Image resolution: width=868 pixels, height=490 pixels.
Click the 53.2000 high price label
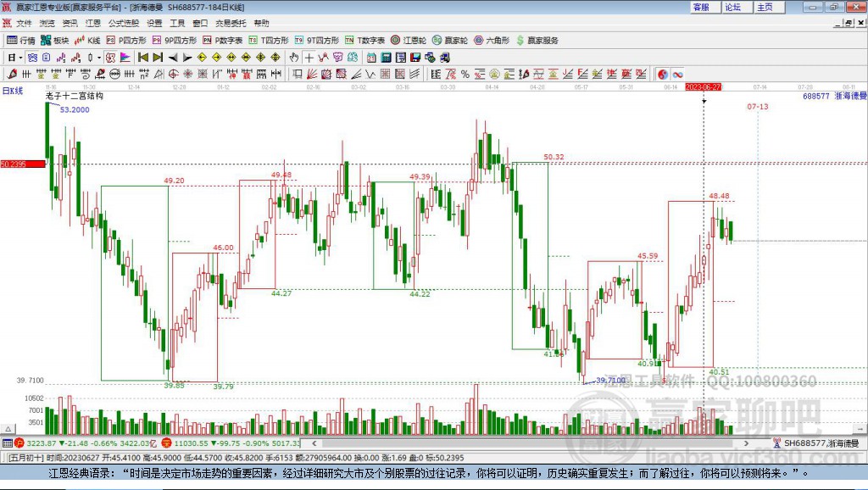[x=75, y=109]
